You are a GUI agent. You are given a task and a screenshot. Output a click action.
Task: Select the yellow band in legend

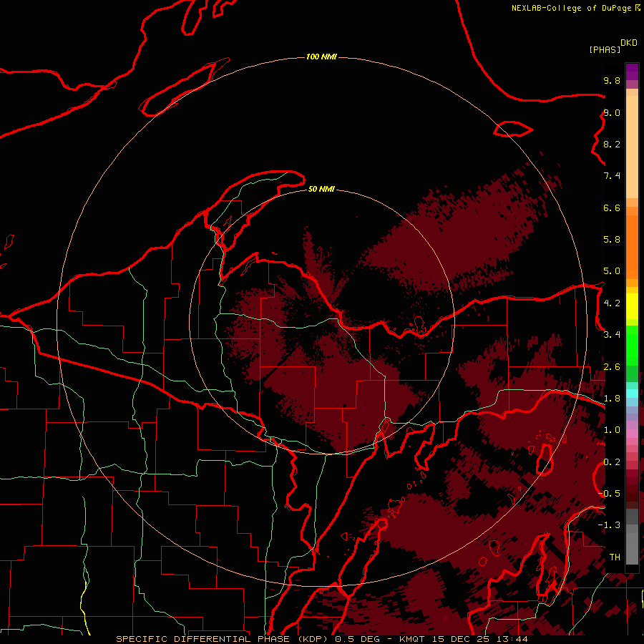coord(632,306)
